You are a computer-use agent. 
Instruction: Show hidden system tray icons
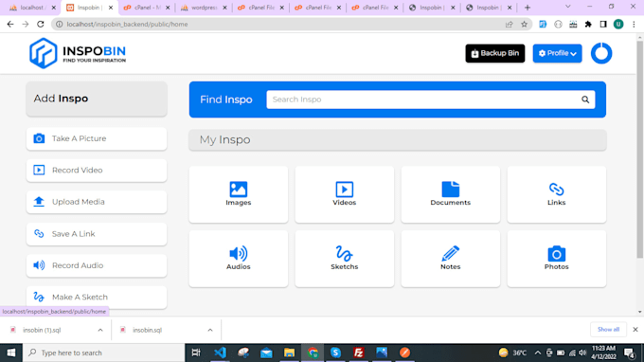click(x=538, y=353)
